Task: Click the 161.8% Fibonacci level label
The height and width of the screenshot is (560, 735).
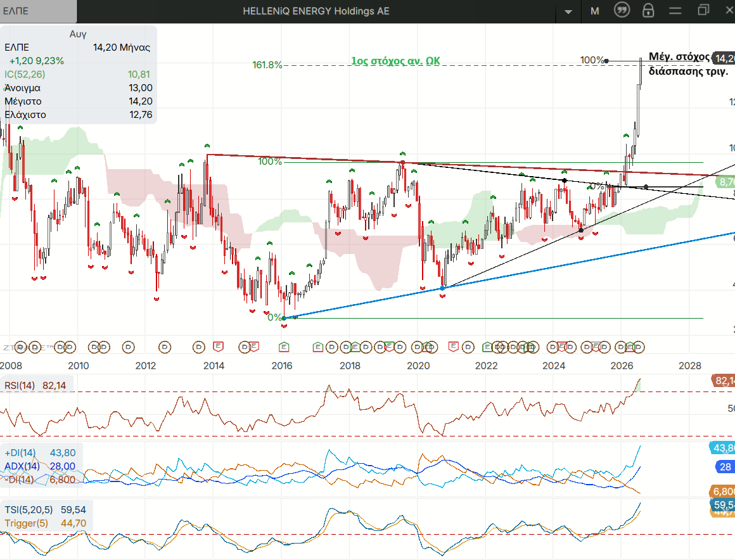Action: pos(267,65)
